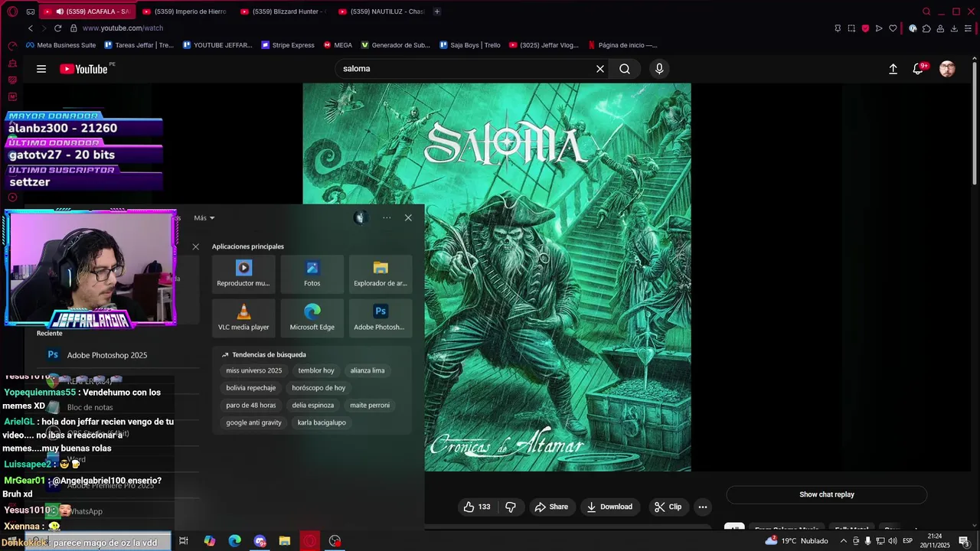Start voice search with the microphone icon
Screen dimensions: 980x551
[659, 69]
